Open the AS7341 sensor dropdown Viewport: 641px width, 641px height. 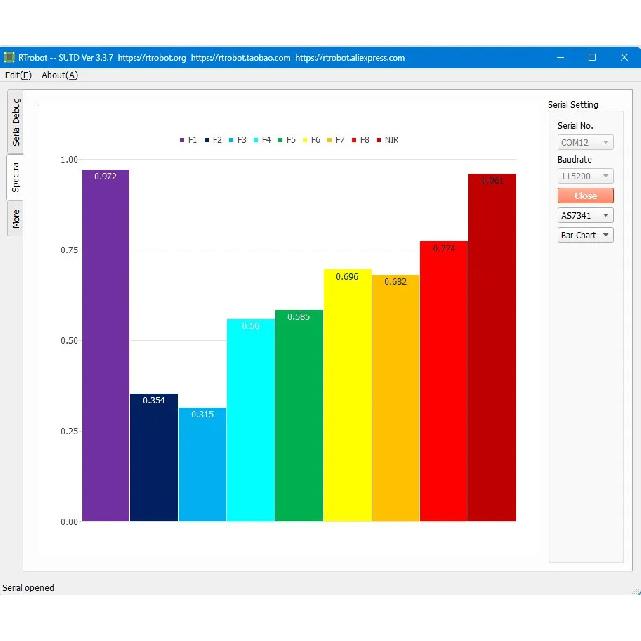click(x=585, y=215)
